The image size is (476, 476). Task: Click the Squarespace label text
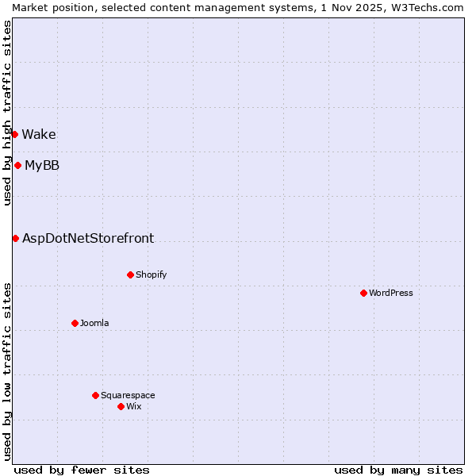[128, 395]
